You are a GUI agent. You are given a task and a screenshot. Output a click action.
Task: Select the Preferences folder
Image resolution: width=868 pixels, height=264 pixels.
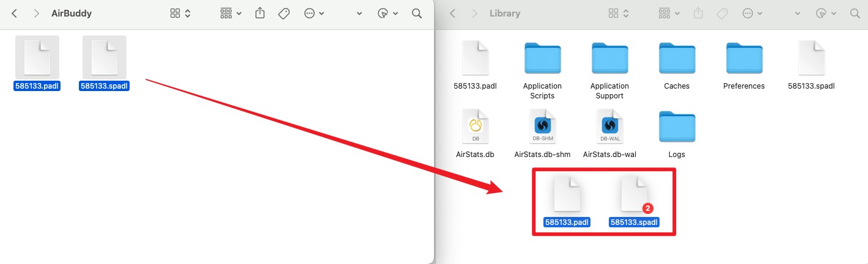(x=744, y=59)
